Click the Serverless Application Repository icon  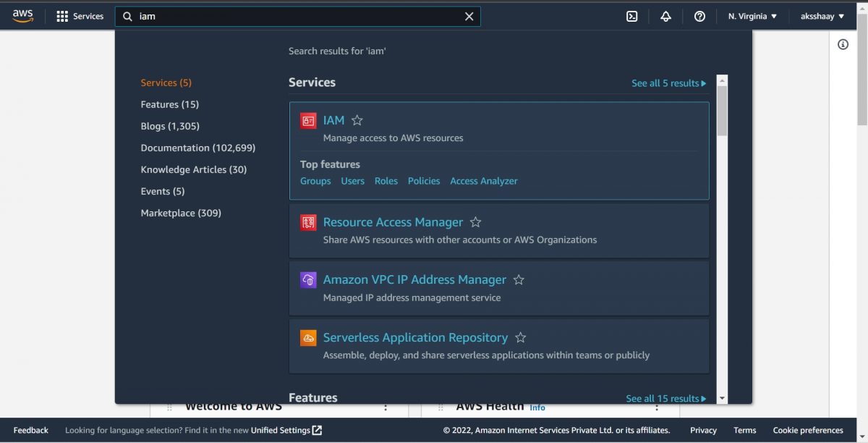[308, 337]
